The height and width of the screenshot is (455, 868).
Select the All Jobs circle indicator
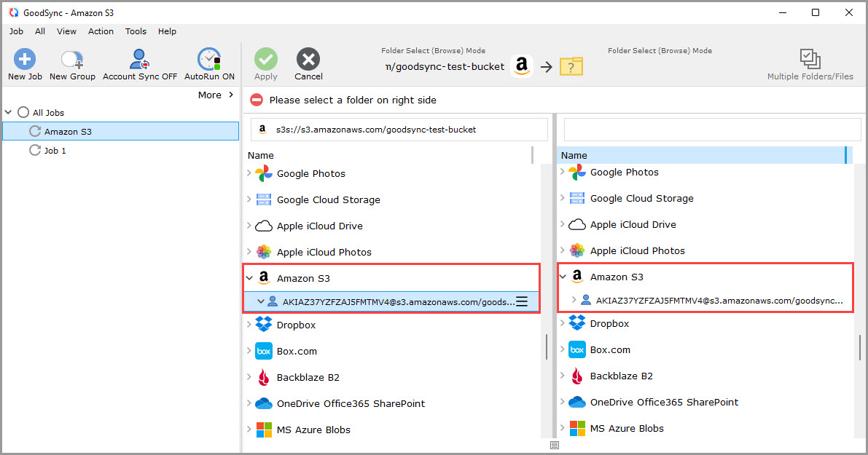point(23,113)
